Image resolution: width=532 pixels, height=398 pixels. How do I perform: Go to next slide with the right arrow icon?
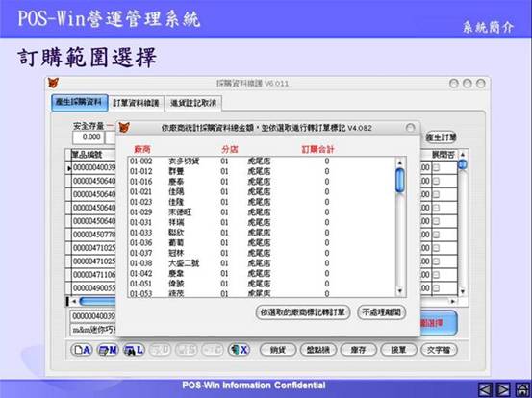point(503,389)
